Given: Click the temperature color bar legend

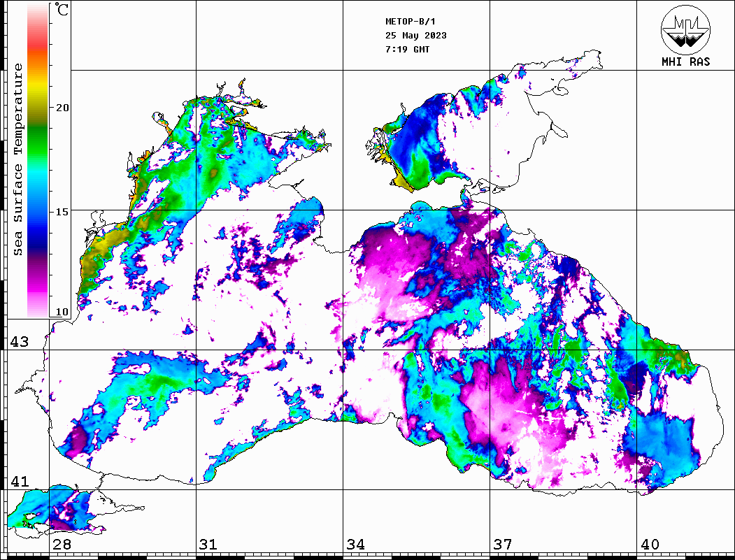Looking at the screenshot, I should 38,160.
